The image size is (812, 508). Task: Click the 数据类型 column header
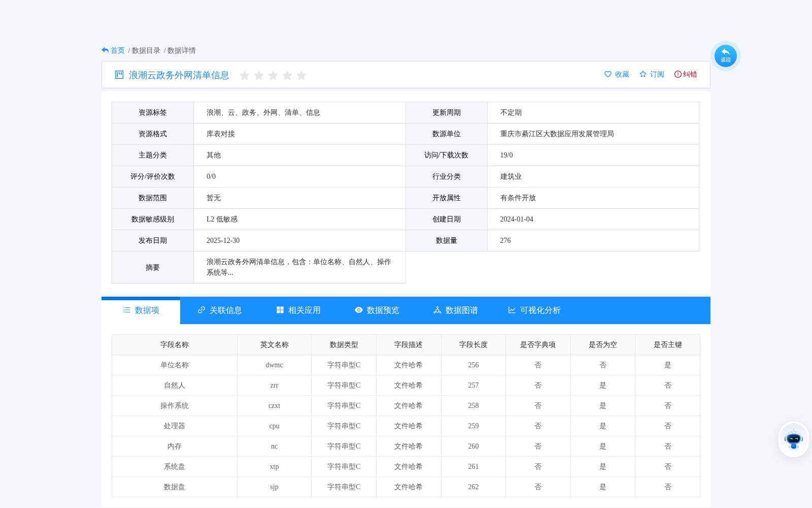coord(344,344)
